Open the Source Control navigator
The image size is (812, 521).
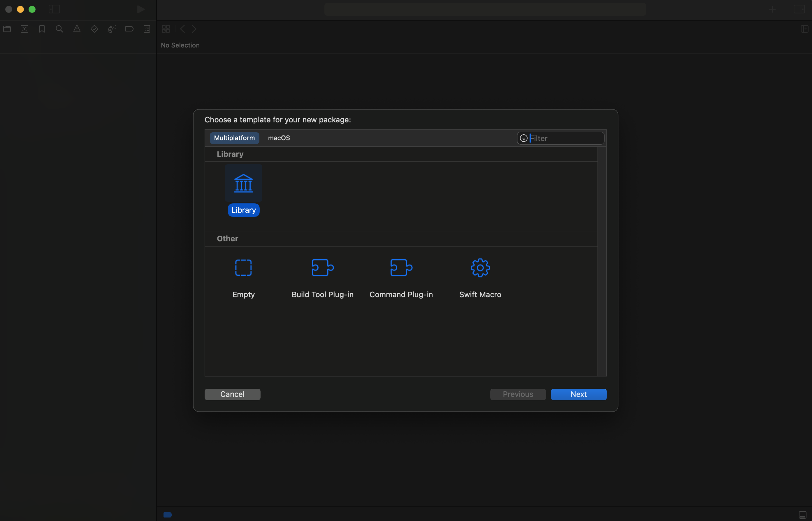(x=24, y=29)
